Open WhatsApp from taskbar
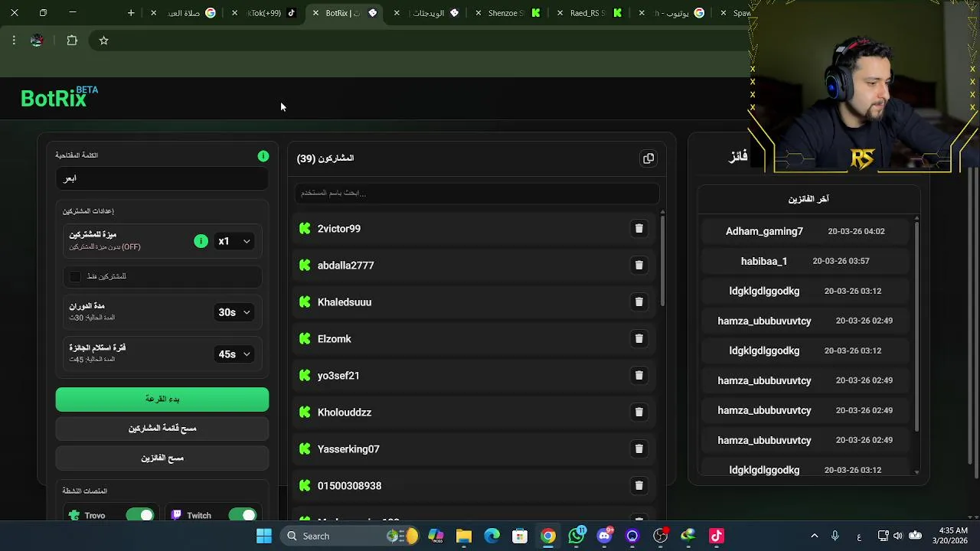Viewport: 980px width, 551px height. point(577,536)
